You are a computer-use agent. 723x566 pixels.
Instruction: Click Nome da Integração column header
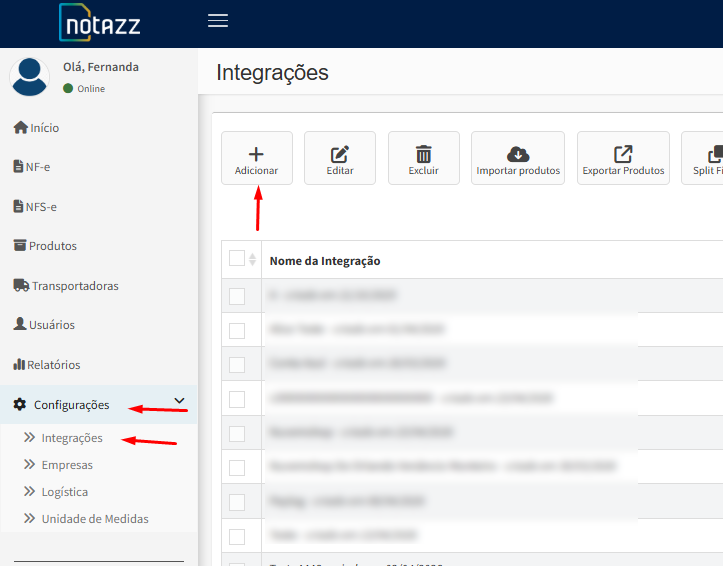tap(325, 261)
